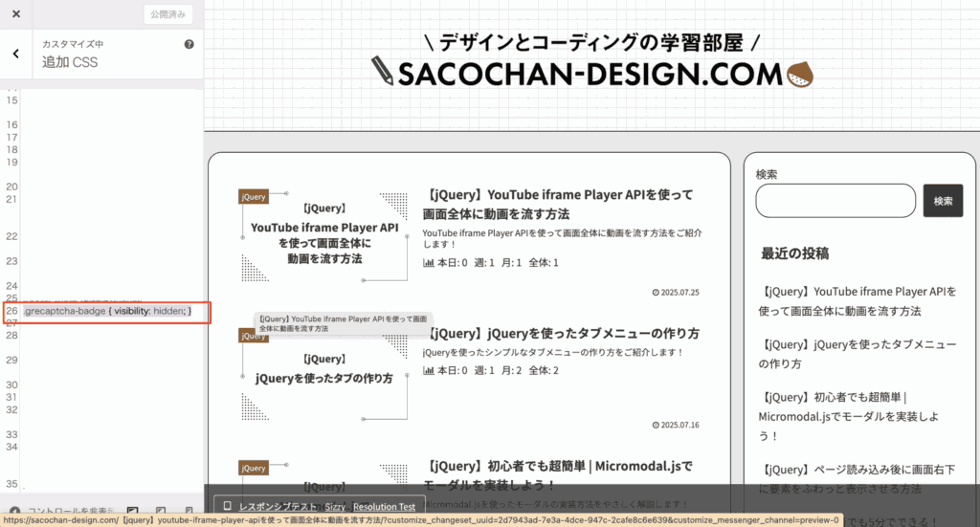This screenshot has width=980, height=527.
Task: Click the コントロールを非表示 hide controls button
Action: [x=62, y=511]
